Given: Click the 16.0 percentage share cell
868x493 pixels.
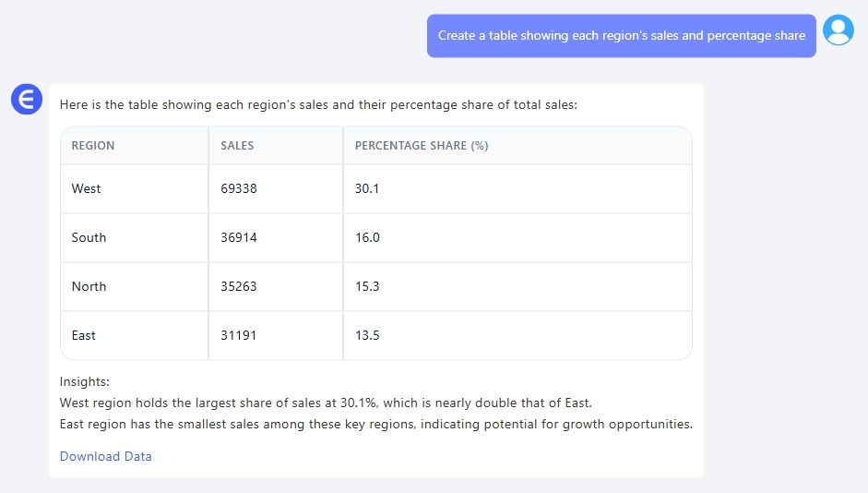Looking at the screenshot, I should 367,237.
